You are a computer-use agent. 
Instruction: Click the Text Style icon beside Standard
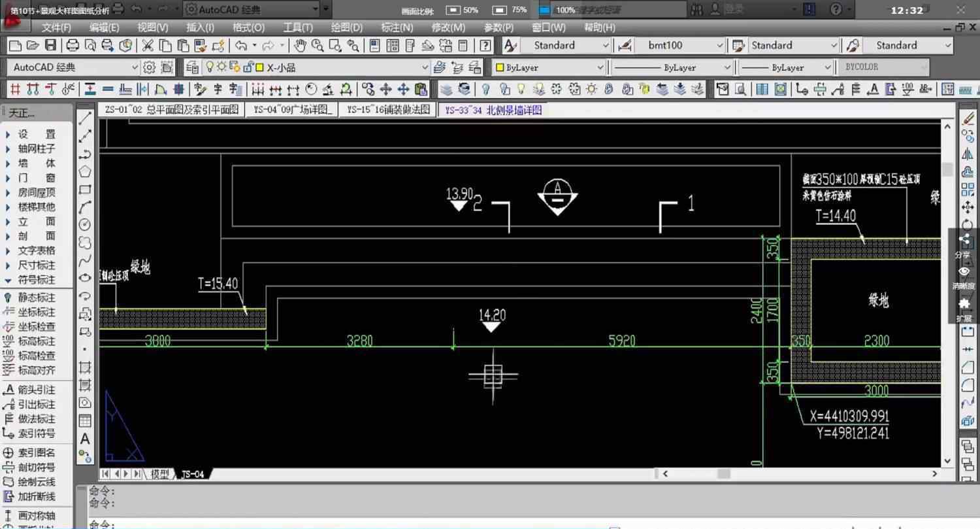pyautogui.click(x=510, y=46)
